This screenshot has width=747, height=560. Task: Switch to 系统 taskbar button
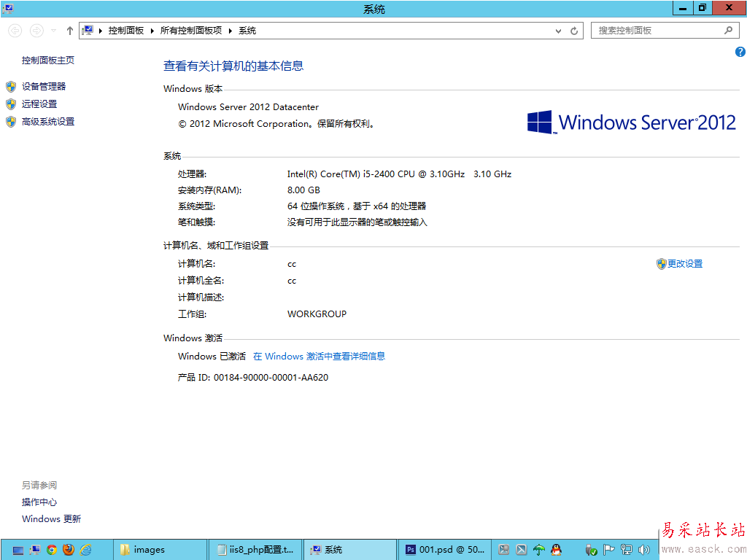click(349, 550)
